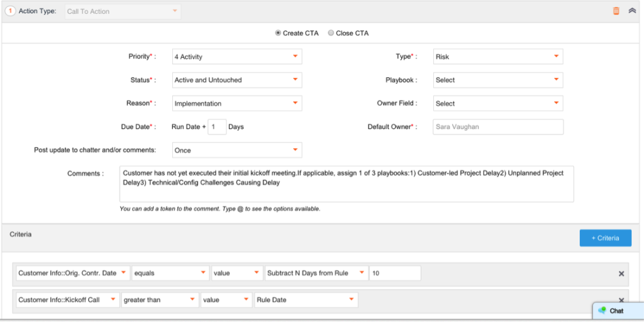Click the Due Date days input box
Screen dimensions: 644x322
(217, 127)
